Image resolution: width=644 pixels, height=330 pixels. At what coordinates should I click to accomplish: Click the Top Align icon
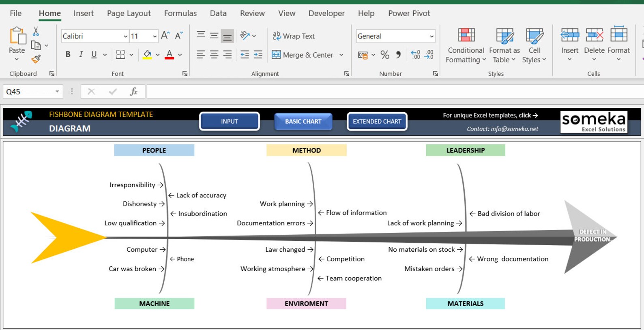(x=201, y=35)
